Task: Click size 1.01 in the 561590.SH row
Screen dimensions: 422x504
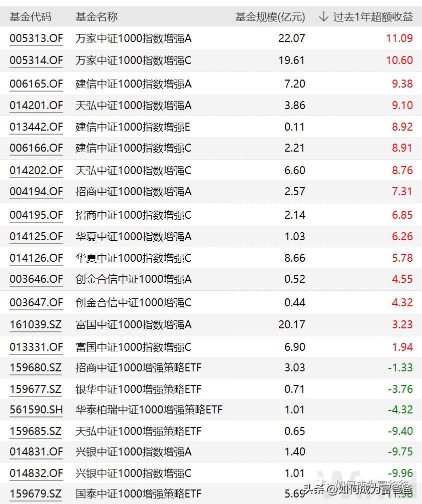Action: click(295, 409)
